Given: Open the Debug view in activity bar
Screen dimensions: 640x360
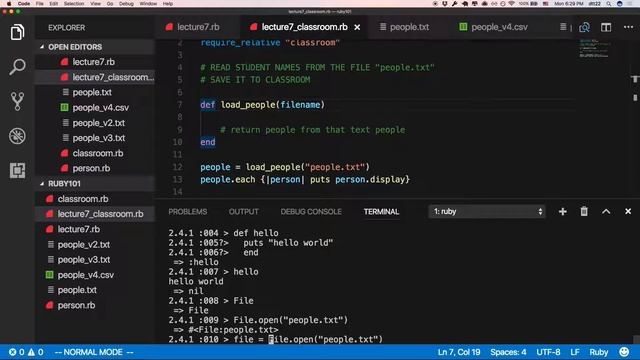Looking at the screenshot, I should pyautogui.click(x=17, y=136).
